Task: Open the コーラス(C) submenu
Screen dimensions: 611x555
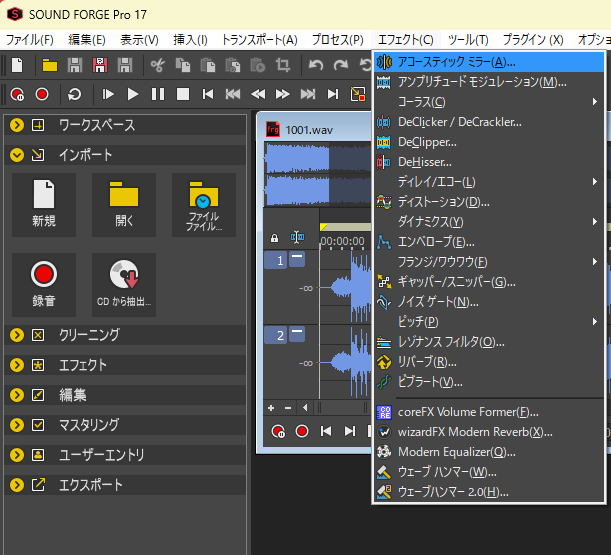Action: tap(489, 102)
